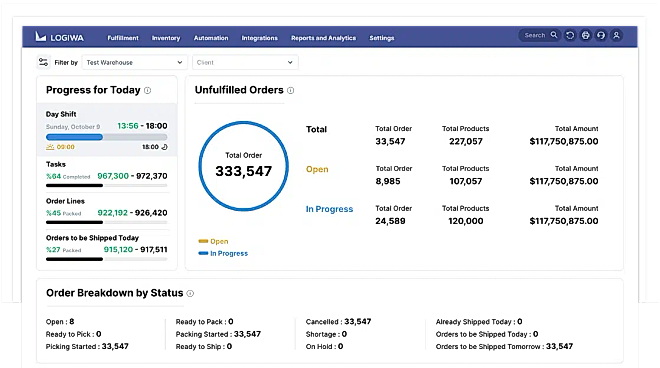Image resolution: width=660 pixels, height=368 pixels.
Task: Show info for Order Breakdown by Status
Action: 190,293
